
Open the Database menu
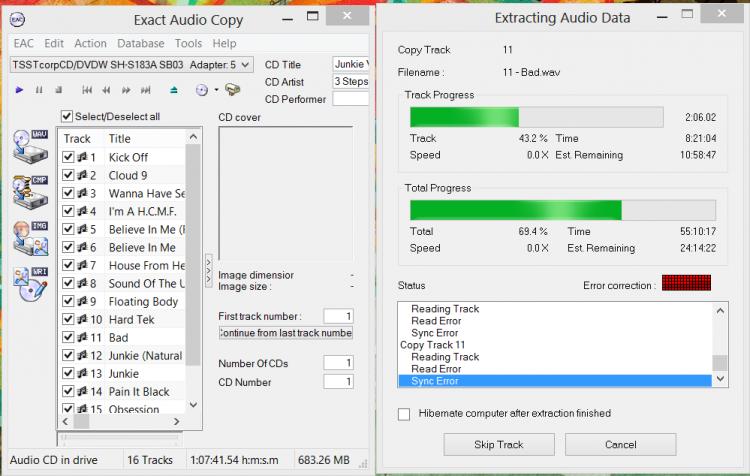(141, 44)
